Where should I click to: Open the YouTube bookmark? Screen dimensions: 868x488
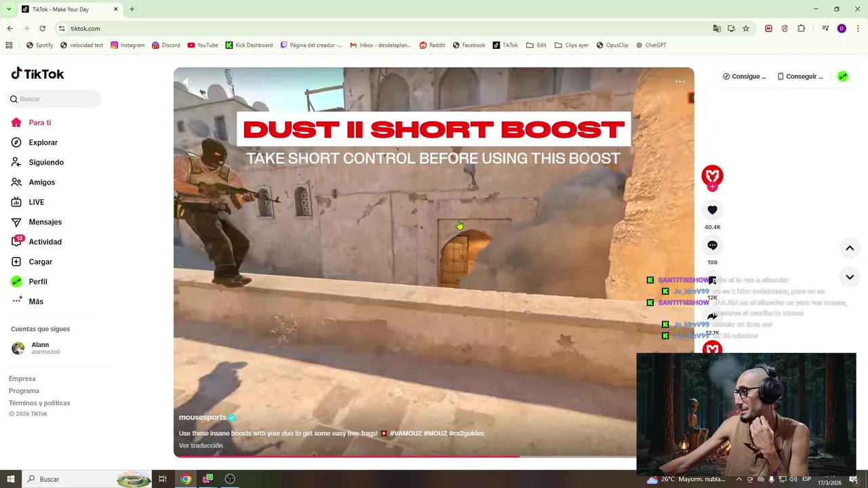[203, 45]
